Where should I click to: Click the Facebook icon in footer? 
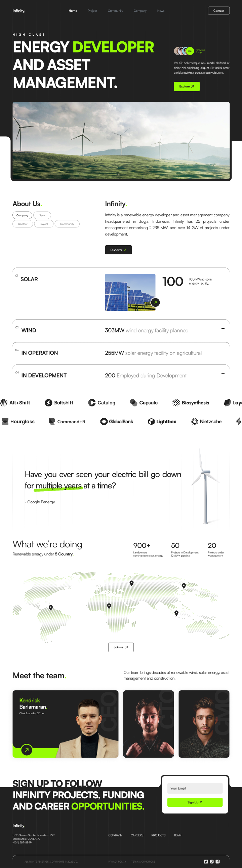pyautogui.click(x=218, y=861)
